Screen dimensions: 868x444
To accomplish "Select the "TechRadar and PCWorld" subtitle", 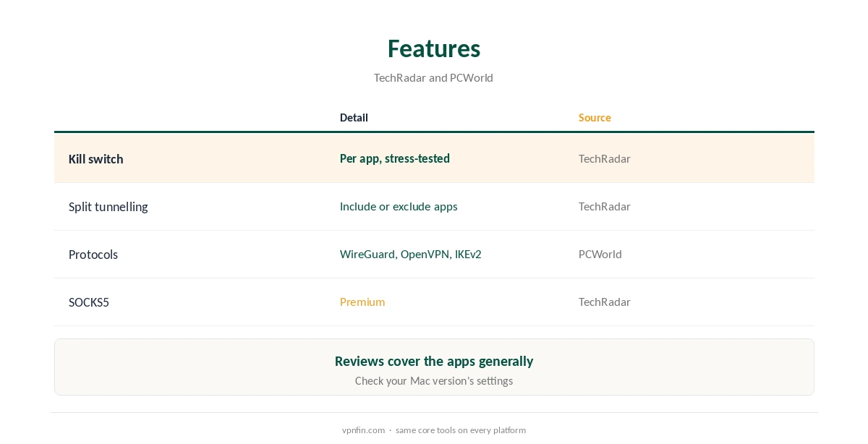I will (433, 78).
